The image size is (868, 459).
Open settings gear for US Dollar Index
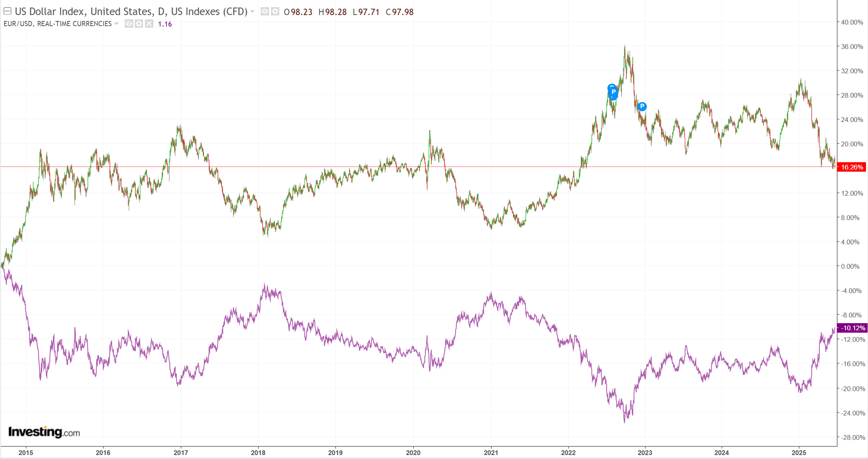pos(275,11)
